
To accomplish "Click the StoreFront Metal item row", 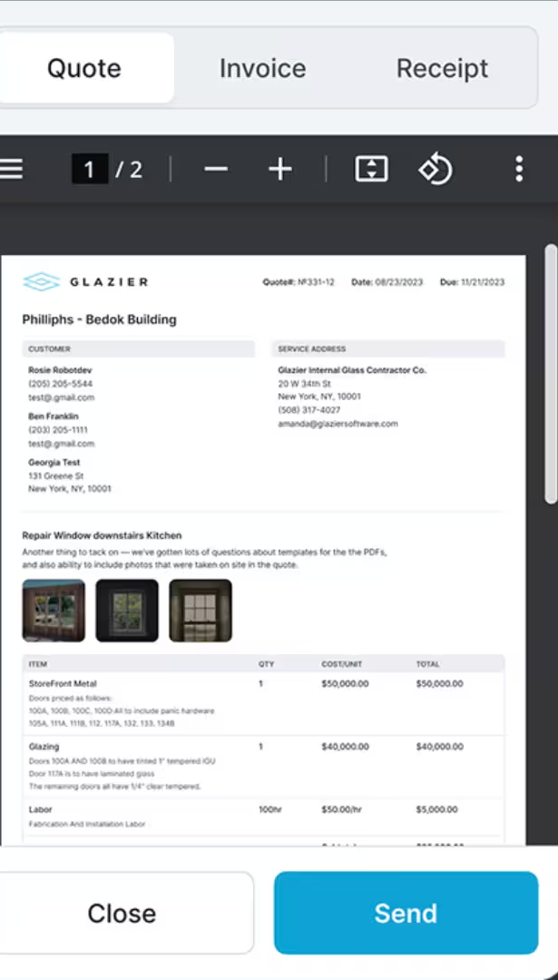I will pyautogui.click(x=263, y=704).
